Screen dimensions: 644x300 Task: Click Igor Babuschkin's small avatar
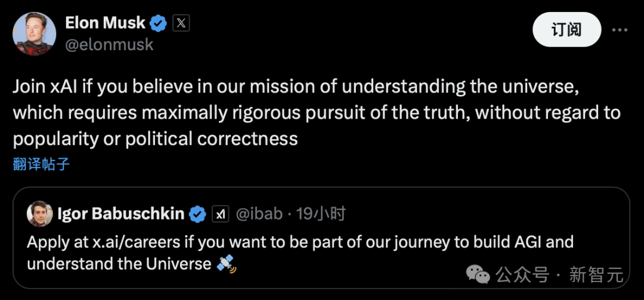pyautogui.click(x=39, y=214)
